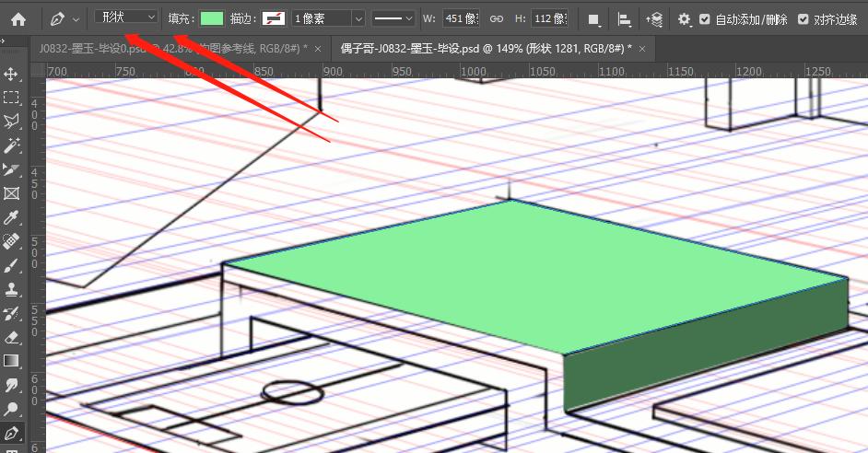Close the 偶子哥-J0832-墨玉-毕设.psd tab
868x453 pixels.
[x=641, y=48]
